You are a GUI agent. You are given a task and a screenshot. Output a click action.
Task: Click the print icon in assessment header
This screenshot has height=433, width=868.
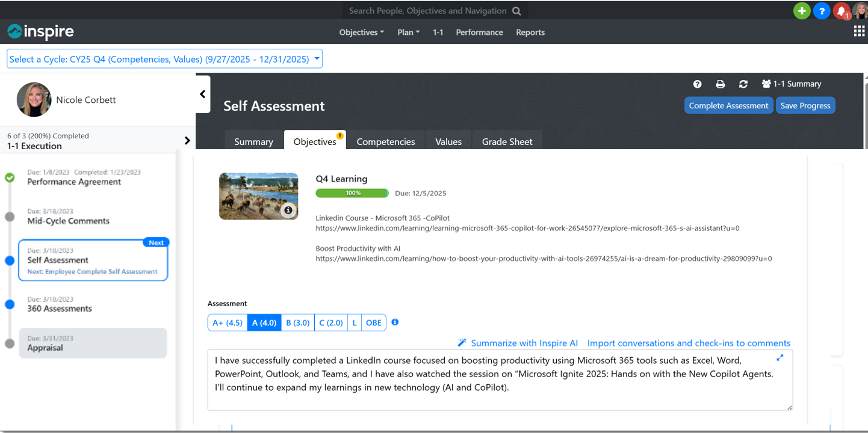click(720, 84)
